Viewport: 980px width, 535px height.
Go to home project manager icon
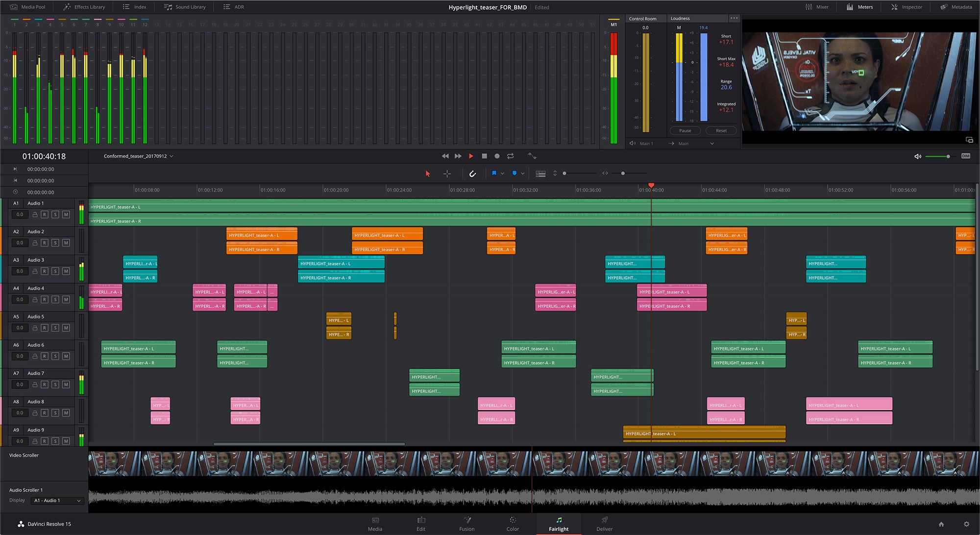941,524
